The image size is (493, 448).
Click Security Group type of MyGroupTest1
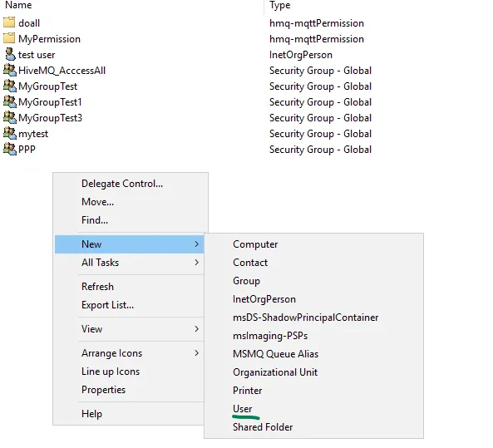point(320,102)
